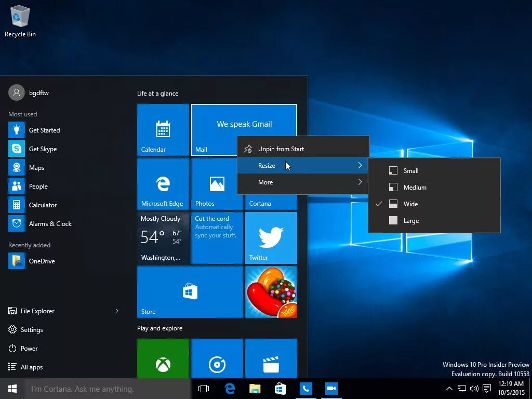This screenshot has width=532, height=399.
Task: Open the Calendar tile
Action: [163, 130]
